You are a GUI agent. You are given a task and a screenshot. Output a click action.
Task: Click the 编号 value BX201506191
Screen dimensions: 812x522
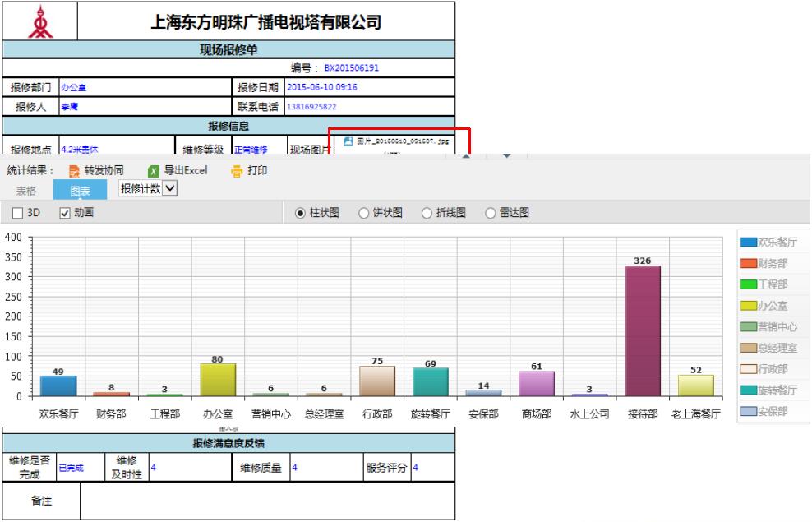point(352,68)
